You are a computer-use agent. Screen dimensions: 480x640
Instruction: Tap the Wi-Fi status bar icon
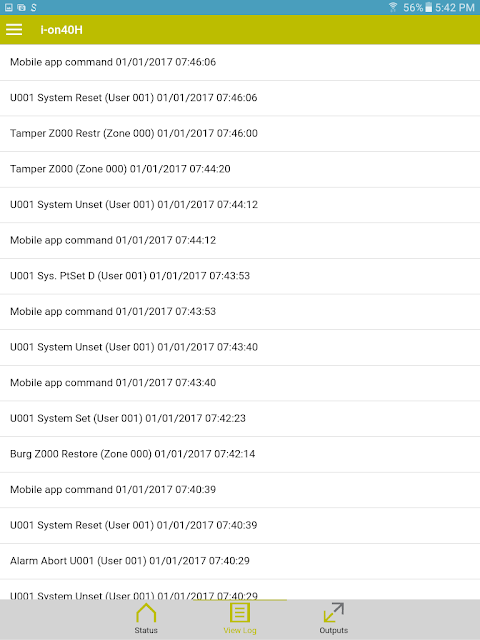(393, 7)
